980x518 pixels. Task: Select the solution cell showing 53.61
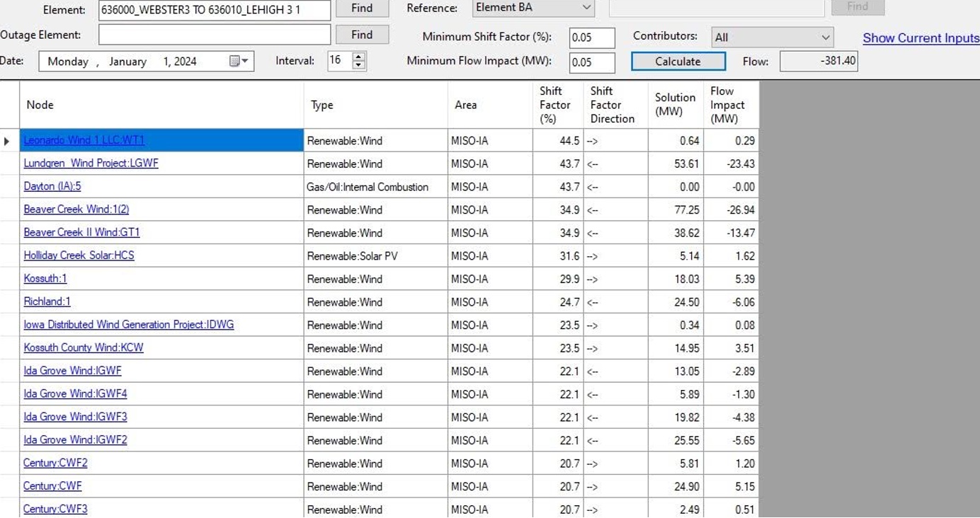click(x=676, y=163)
